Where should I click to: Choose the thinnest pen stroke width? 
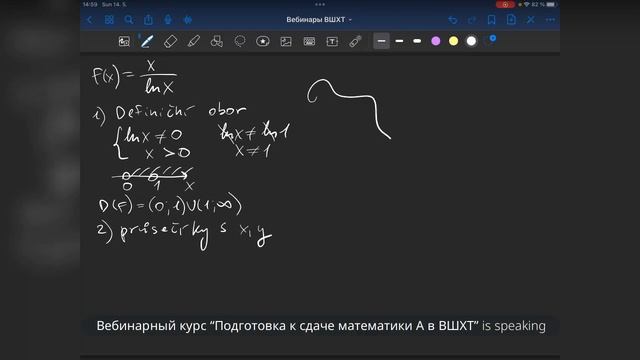[x=381, y=41]
